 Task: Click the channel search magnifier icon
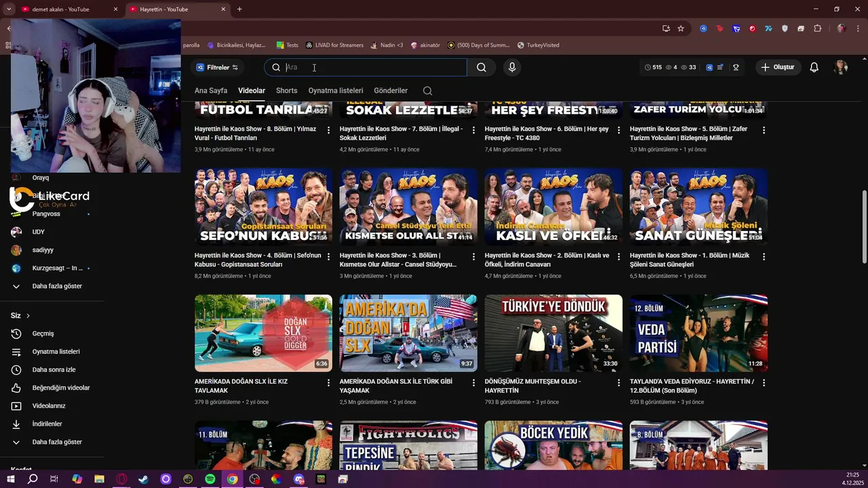point(427,90)
